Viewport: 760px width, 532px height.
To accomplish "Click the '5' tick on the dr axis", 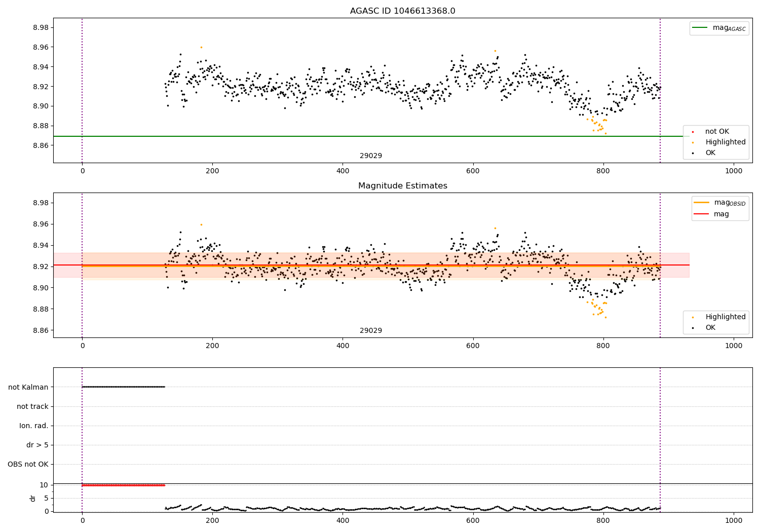I will (47, 498).
